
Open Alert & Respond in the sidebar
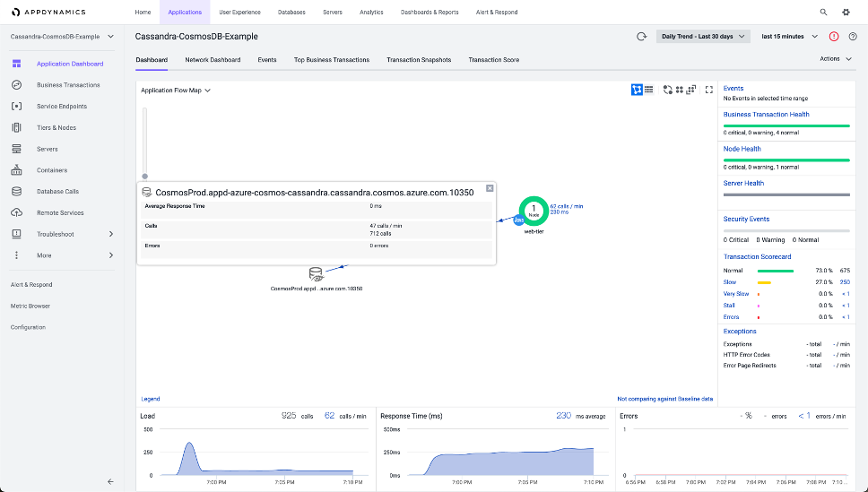[x=31, y=284]
